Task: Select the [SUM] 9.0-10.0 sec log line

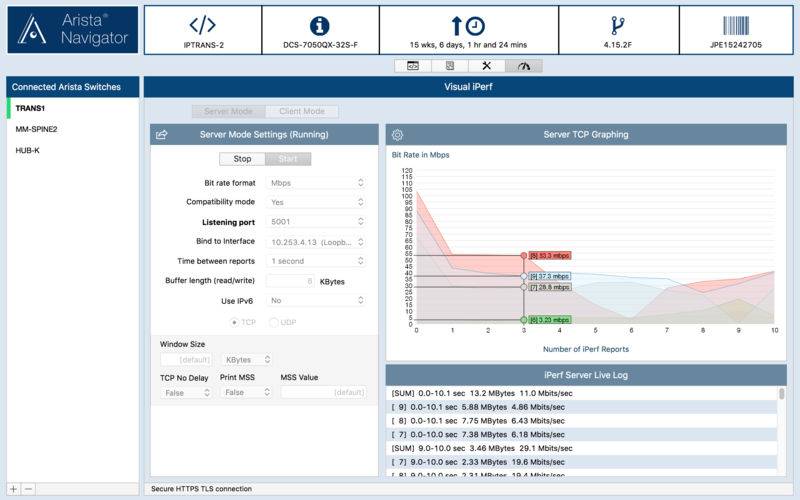Action: pos(582,448)
